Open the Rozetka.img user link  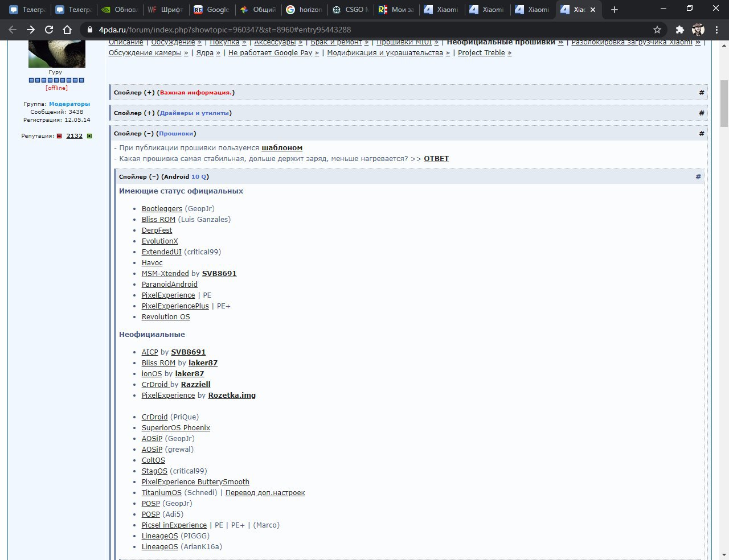232,396
